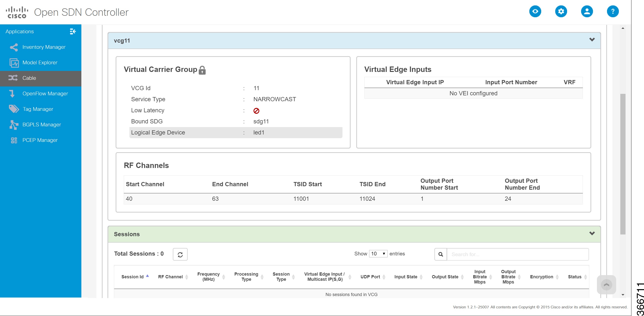Open the Tag Manager application
Screen dimensions: 644x316
[x=37, y=109]
